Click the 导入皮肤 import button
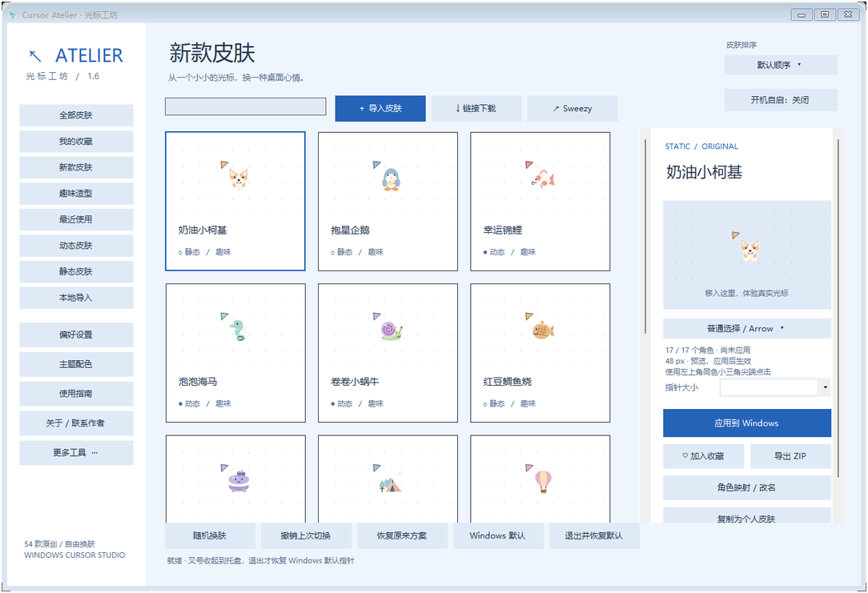The height and width of the screenshot is (593, 868). point(380,108)
